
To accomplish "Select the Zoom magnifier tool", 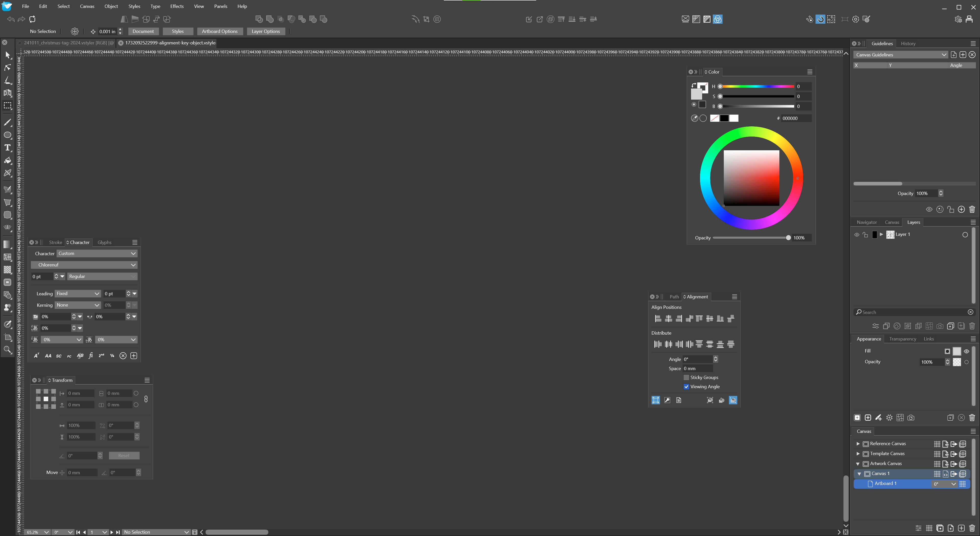I will tap(8, 350).
